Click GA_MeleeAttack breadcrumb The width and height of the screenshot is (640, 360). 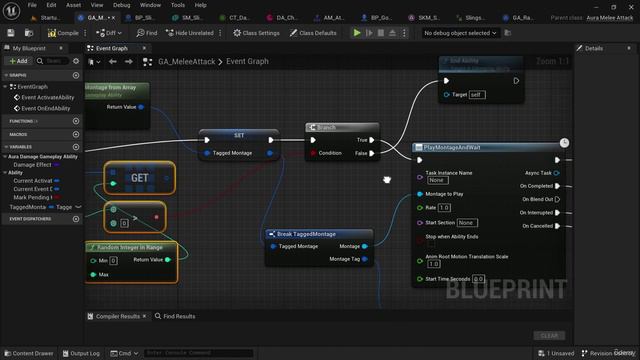click(x=187, y=62)
